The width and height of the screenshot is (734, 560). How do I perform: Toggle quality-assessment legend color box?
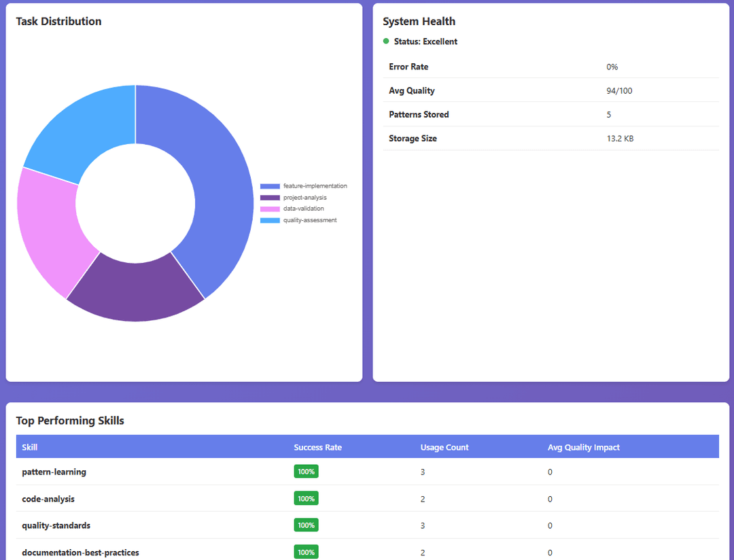click(270, 221)
